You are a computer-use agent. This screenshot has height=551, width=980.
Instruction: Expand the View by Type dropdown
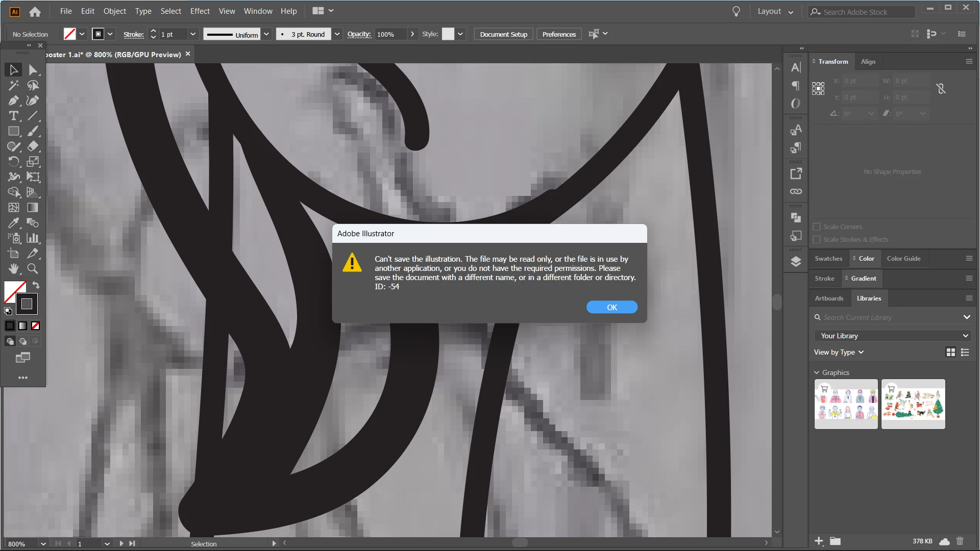[x=839, y=353]
